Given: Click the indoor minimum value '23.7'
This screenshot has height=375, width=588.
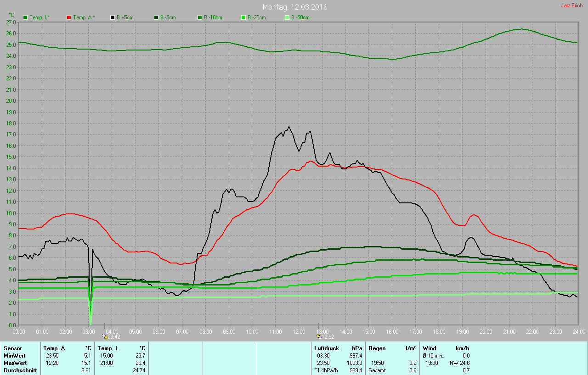Looking at the screenshot, I should (x=140, y=356).
